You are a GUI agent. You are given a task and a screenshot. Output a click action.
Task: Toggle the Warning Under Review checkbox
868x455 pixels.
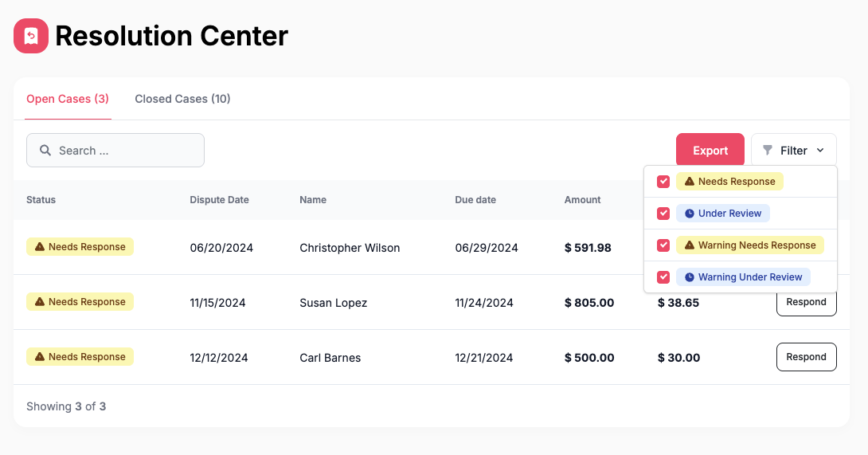point(663,277)
